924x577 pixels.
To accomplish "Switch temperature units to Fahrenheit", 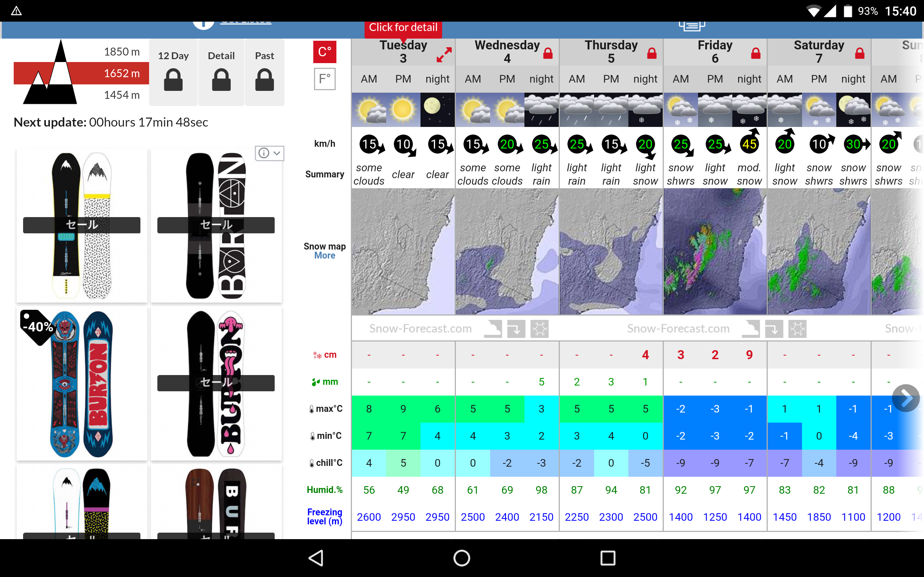I will (x=324, y=79).
